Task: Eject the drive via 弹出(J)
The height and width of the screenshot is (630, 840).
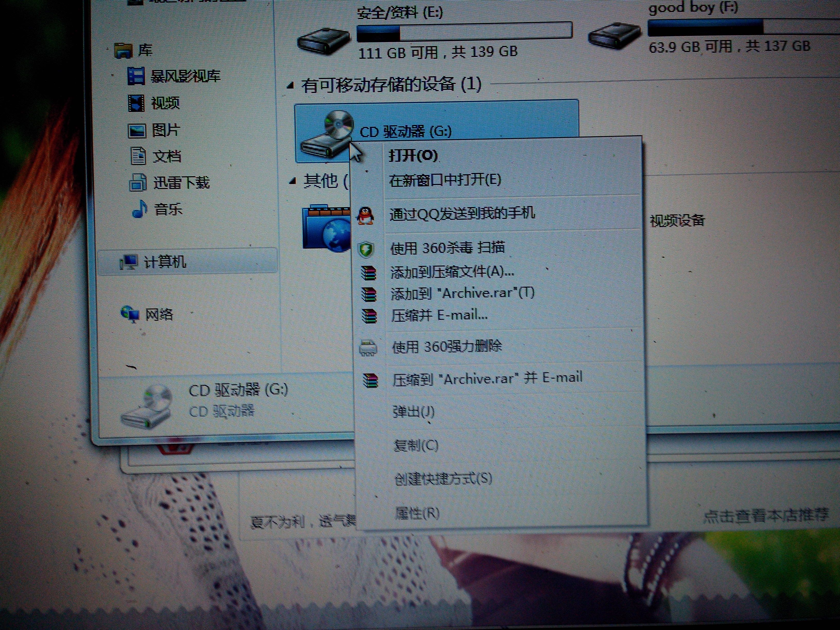Action: point(413,412)
